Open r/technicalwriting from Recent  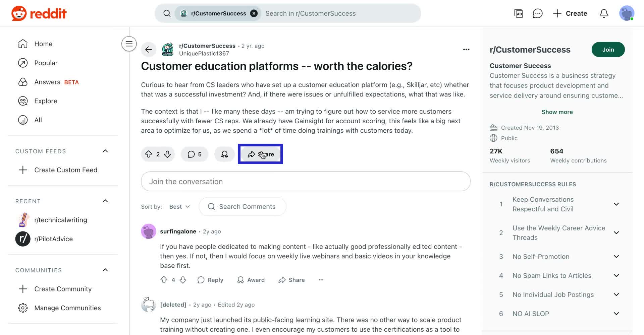click(x=60, y=220)
